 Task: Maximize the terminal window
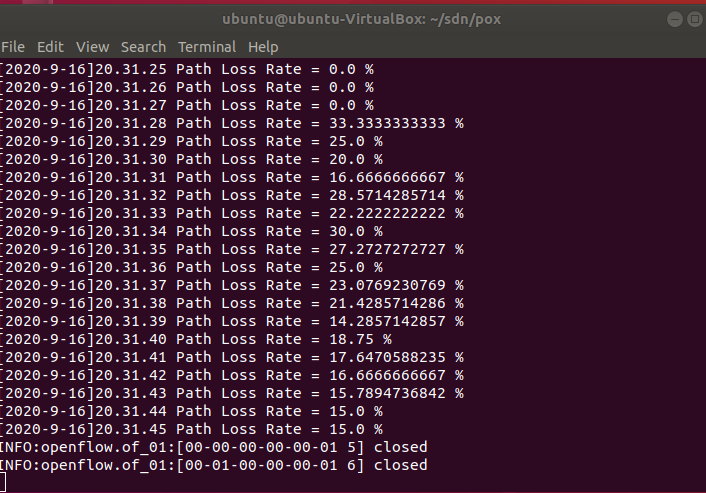pyautogui.click(x=695, y=19)
